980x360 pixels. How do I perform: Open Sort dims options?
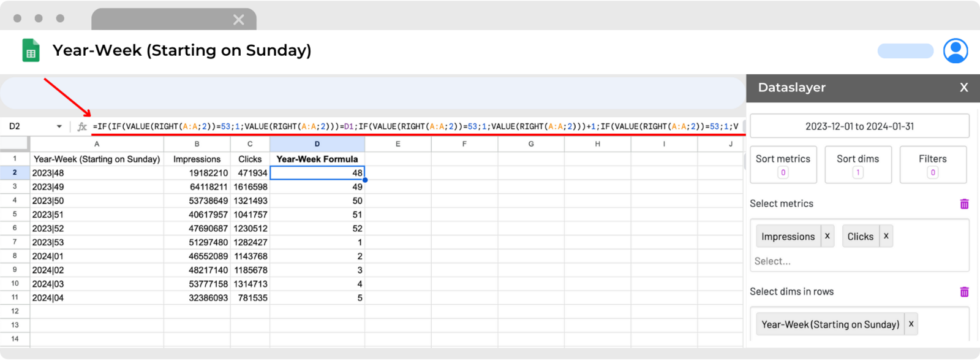(858, 164)
